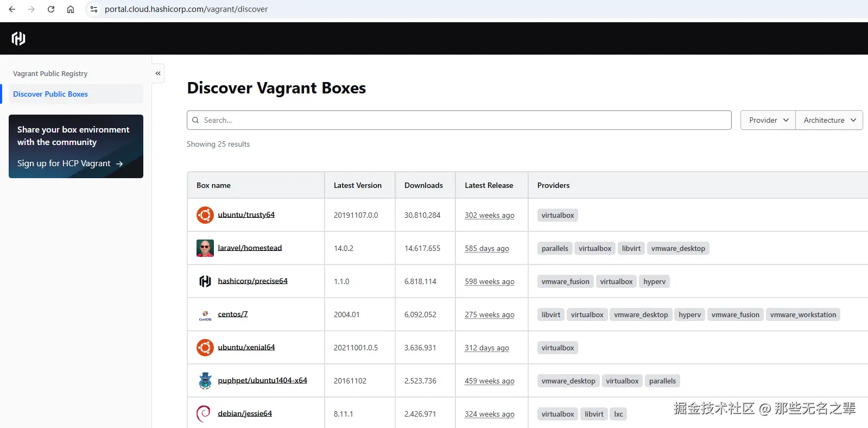Collapse the sidebar with the double chevron

pos(158,73)
